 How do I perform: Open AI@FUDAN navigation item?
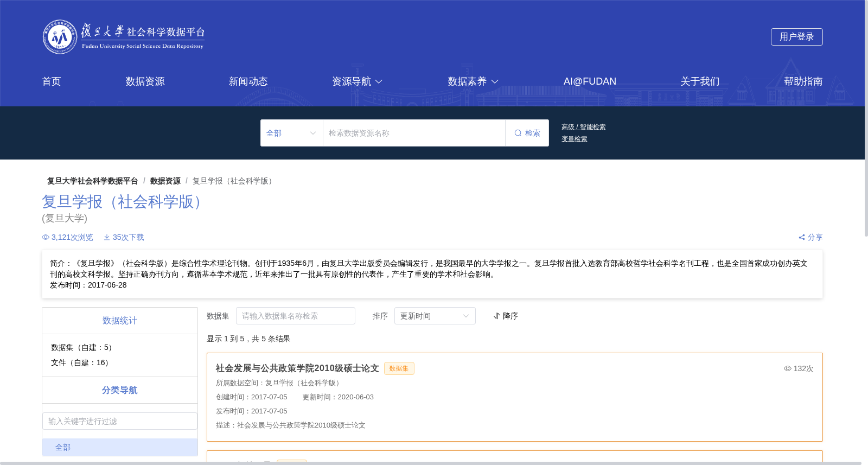pyautogui.click(x=590, y=81)
